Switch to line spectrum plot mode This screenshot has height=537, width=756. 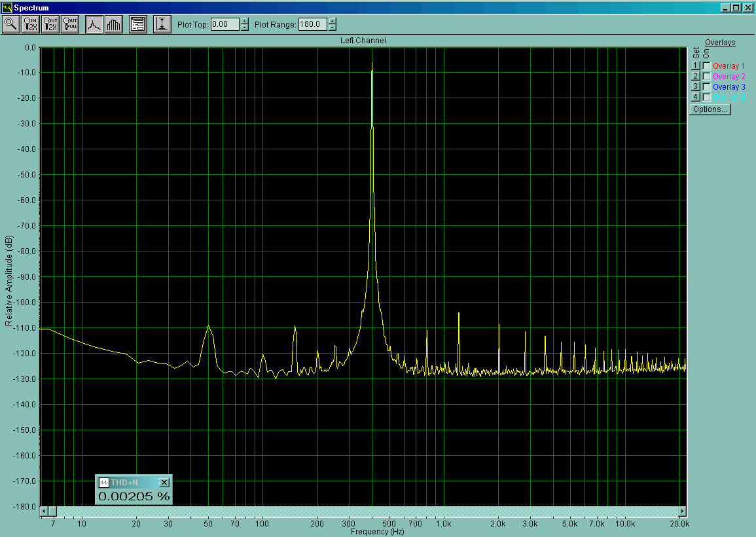click(94, 24)
